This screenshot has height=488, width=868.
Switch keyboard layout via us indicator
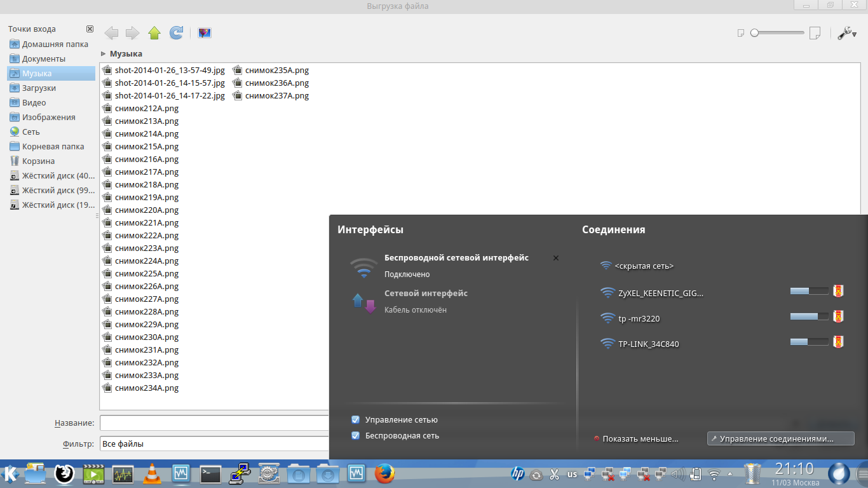[572, 474]
